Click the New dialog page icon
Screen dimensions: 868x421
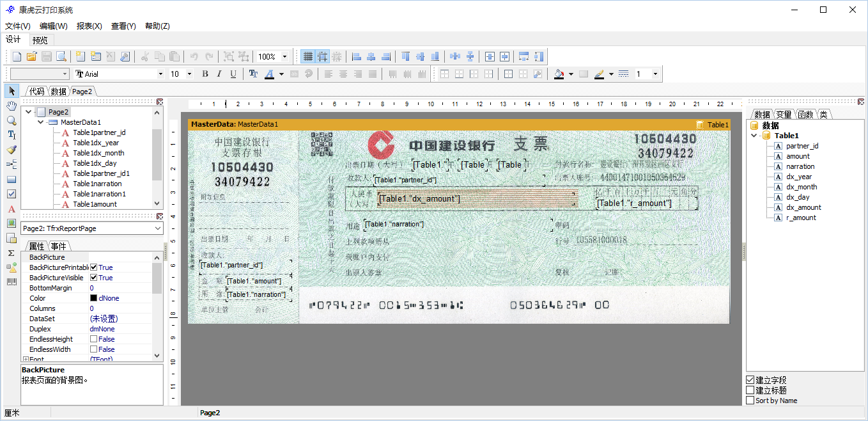pyautogui.click(x=95, y=57)
